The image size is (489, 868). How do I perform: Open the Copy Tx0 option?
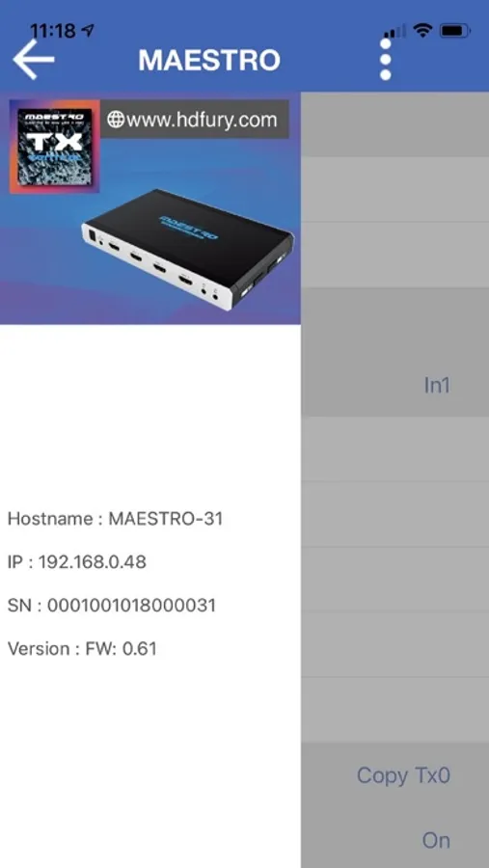pos(403,775)
